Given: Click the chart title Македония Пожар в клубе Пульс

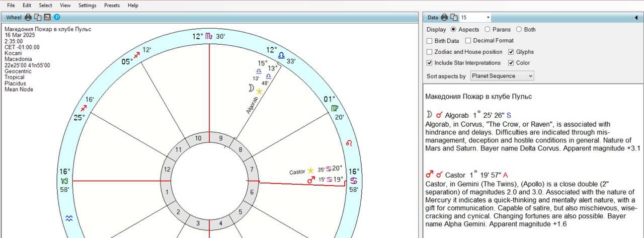Looking at the screenshot, I should [48, 29].
